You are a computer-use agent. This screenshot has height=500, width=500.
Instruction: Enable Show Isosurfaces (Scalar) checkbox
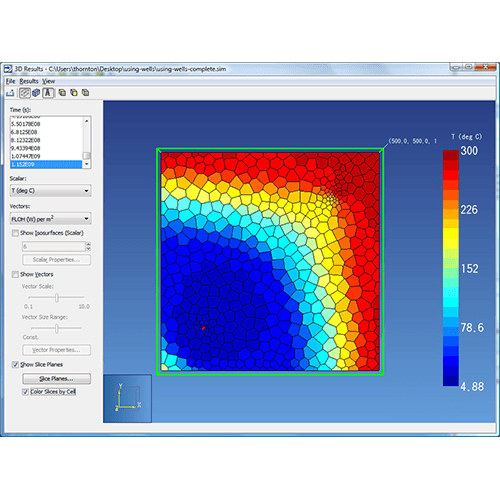coord(15,233)
